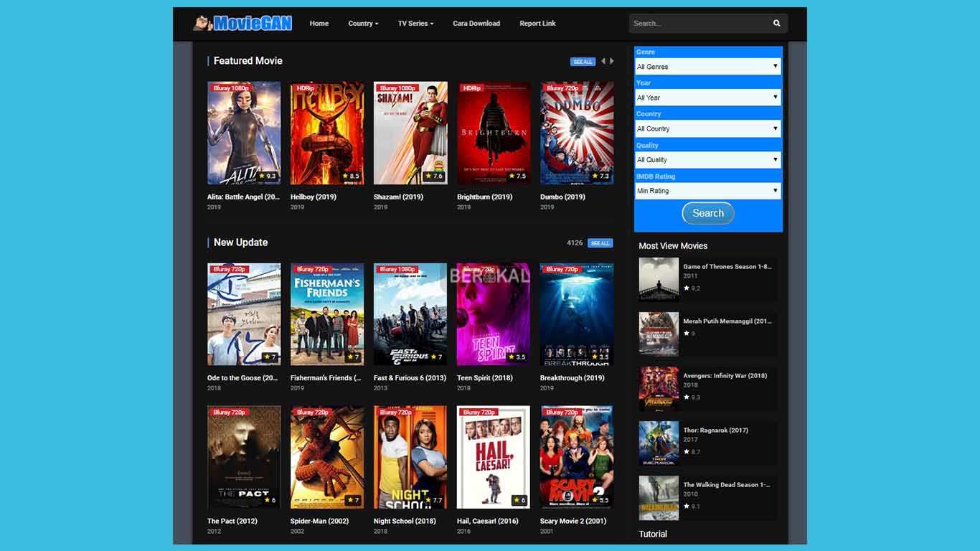Click the Shazam! (2019) title link
The width and height of the screenshot is (980, 551).
coord(398,197)
